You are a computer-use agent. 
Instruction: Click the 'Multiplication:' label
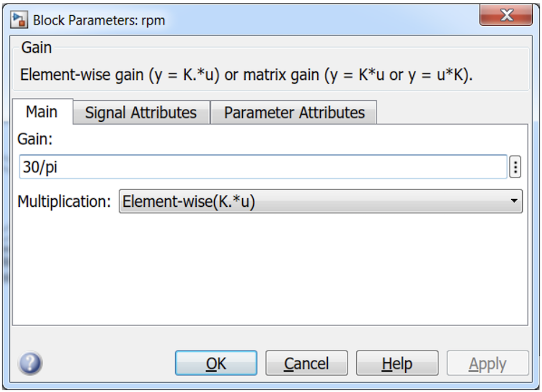click(x=64, y=202)
